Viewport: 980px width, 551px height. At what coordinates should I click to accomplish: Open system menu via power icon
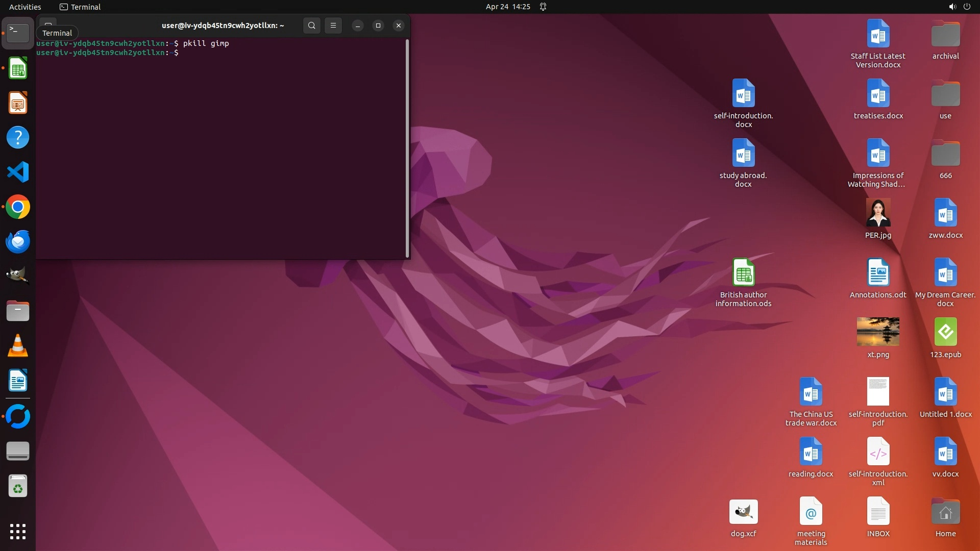[967, 7]
